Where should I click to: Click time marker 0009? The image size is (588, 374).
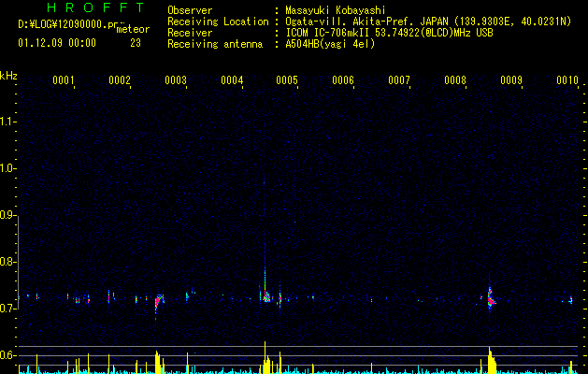point(511,80)
